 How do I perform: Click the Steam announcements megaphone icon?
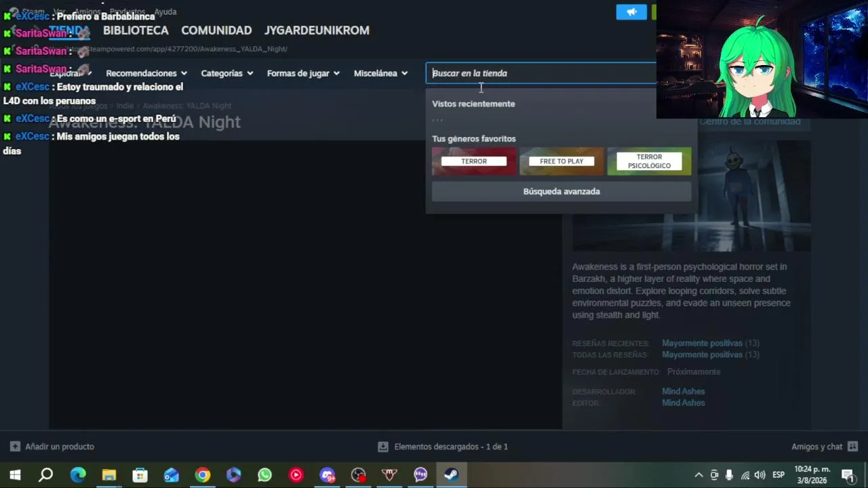[631, 12]
